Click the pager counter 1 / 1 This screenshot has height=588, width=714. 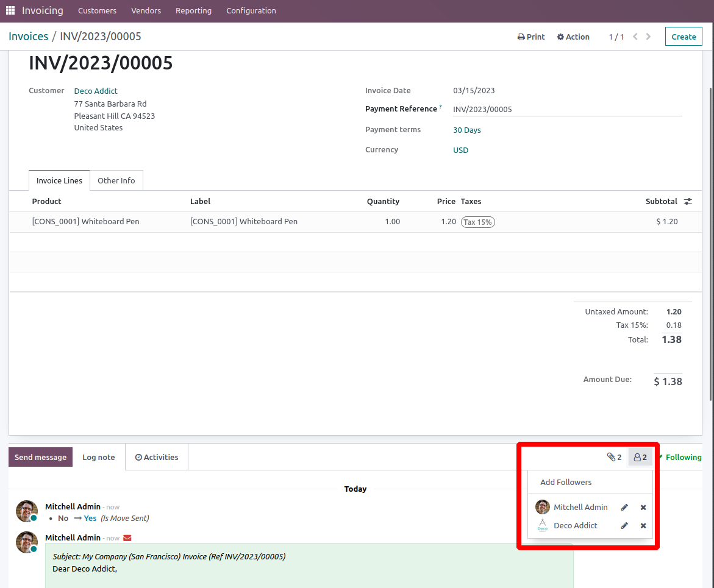616,37
